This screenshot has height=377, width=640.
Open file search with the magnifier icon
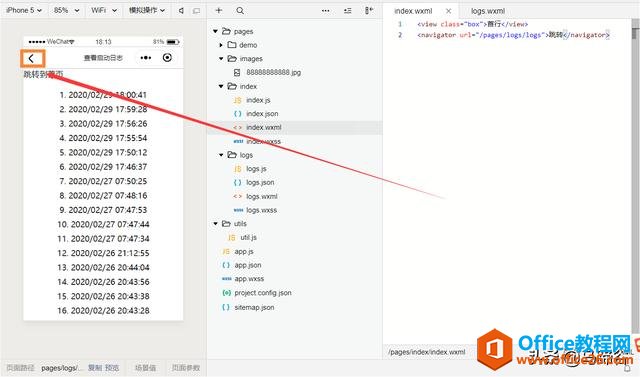tap(240, 11)
